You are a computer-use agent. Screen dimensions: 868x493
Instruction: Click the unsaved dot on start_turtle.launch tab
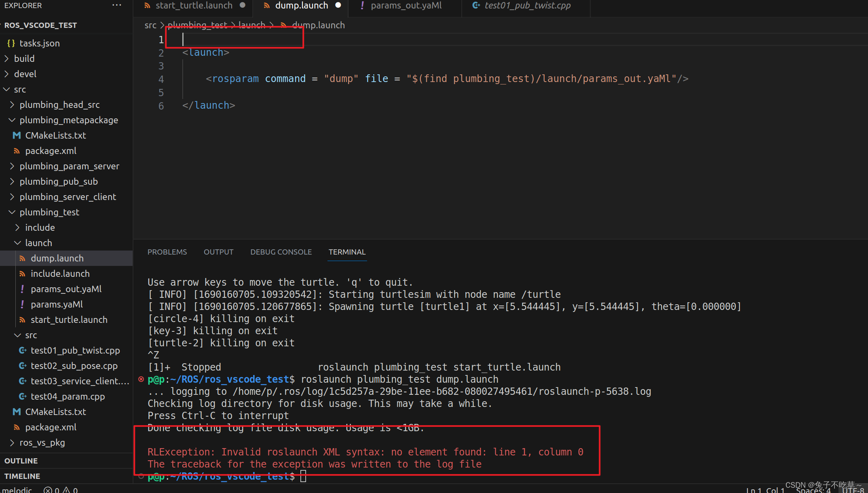(243, 5)
